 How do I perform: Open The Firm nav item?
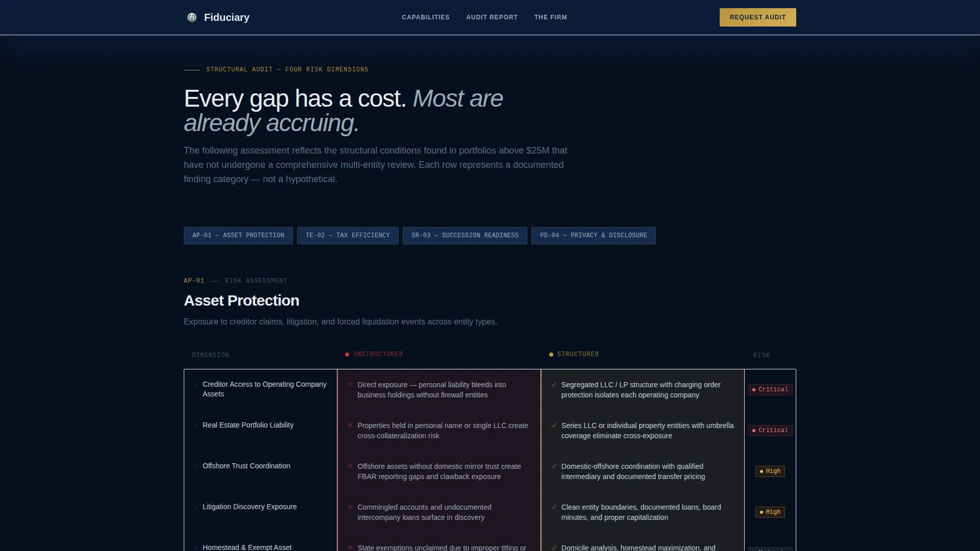point(551,17)
